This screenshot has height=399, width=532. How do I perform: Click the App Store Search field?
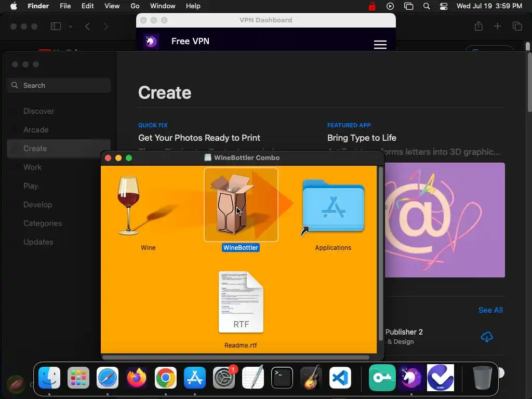(x=58, y=85)
